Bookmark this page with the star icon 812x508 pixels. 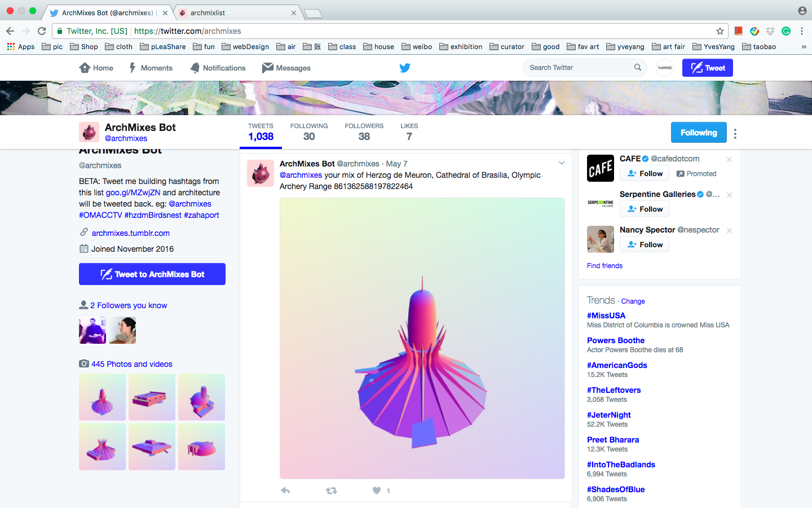pyautogui.click(x=720, y=31)
